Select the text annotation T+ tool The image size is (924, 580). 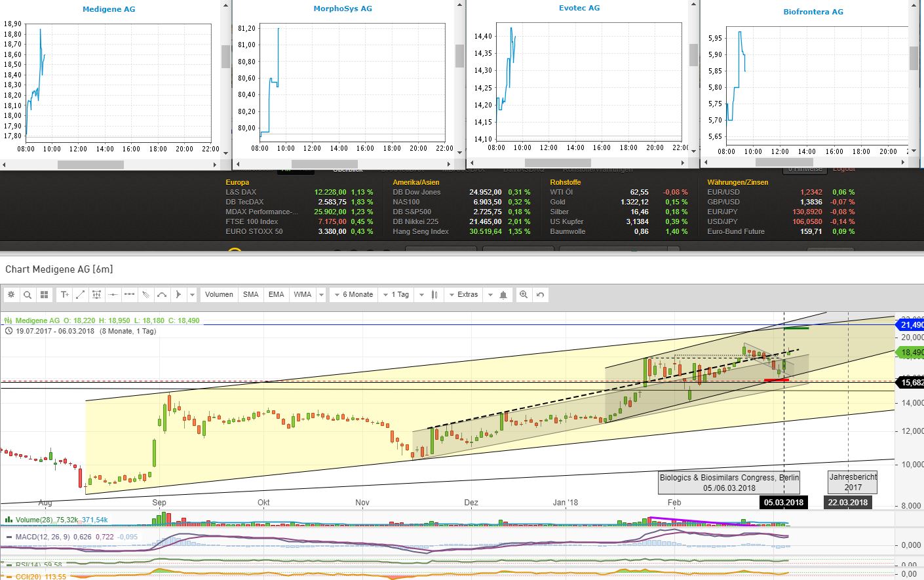pyautogui.click(x=64, y=294)
